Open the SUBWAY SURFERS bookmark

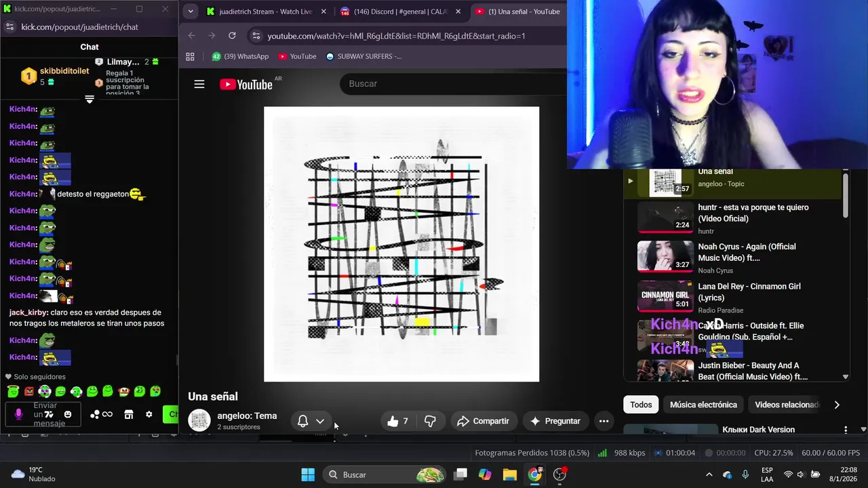(x=364, y=56)
